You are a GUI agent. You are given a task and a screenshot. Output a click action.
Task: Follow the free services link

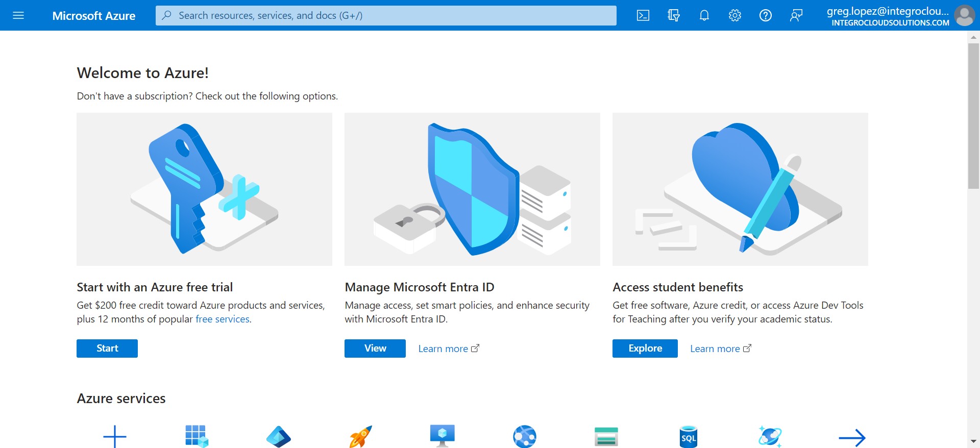pyautogui.click(x=223, y=319)
